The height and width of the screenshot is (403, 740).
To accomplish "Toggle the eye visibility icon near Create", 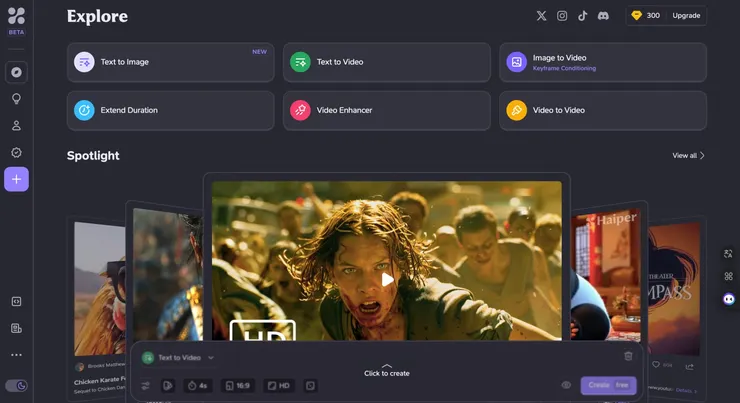I will tap(566, 385).
